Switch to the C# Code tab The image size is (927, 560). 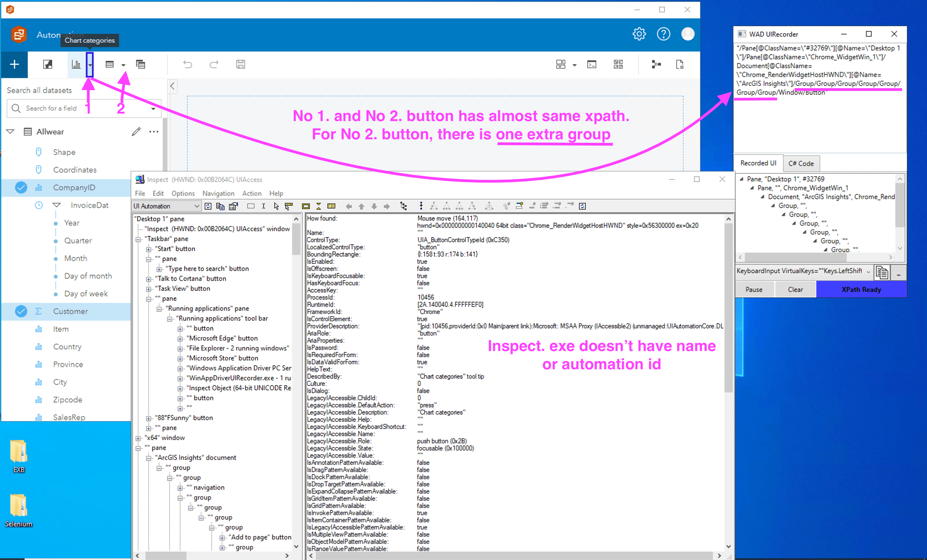click(801, 163)
